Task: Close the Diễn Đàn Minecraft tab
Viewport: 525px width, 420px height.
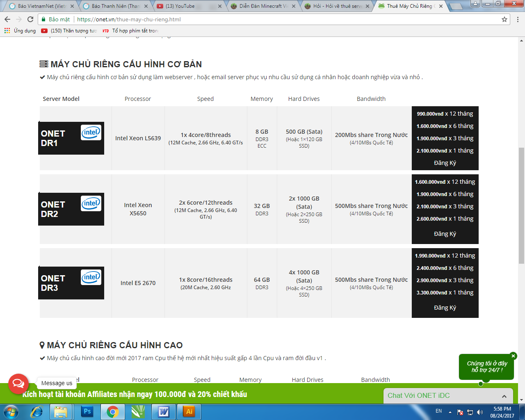Action: tap(293, 6)
